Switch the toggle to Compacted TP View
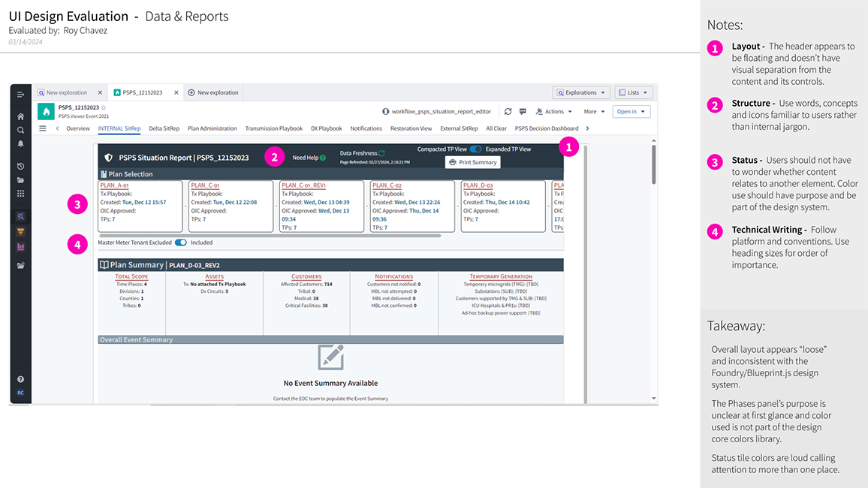 click(475, 149)
